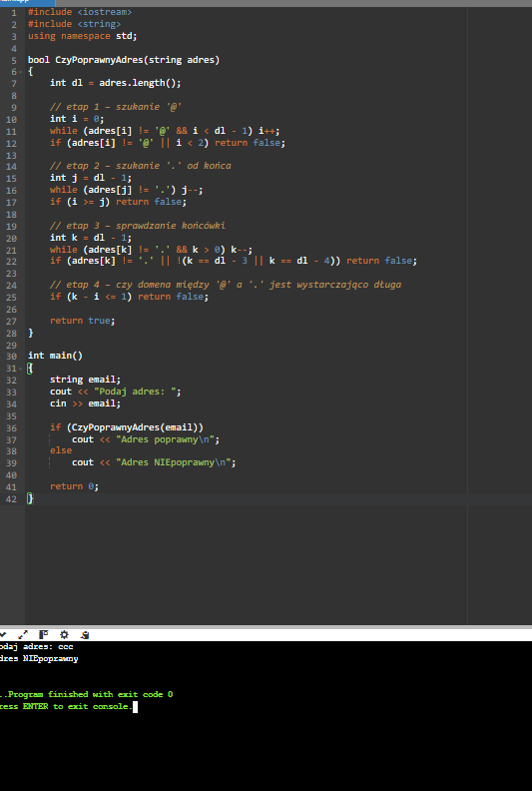This screenshot has width=532, height=791.
Task: Place cursor at closing brace on line 42
Action: [30, 499]
